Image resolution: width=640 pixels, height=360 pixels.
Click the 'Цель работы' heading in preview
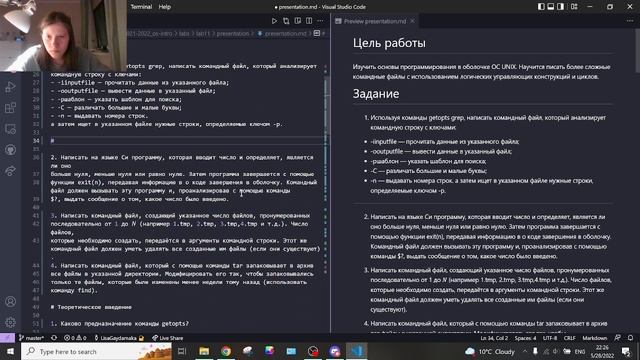(x=389, y=43)
